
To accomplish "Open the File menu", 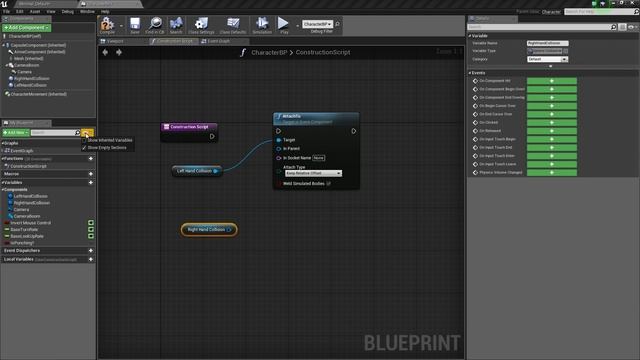I will click(x=7, y=11).
